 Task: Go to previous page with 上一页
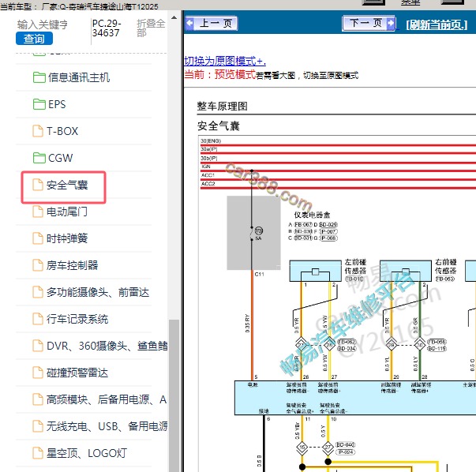click(x=212, y=23)
